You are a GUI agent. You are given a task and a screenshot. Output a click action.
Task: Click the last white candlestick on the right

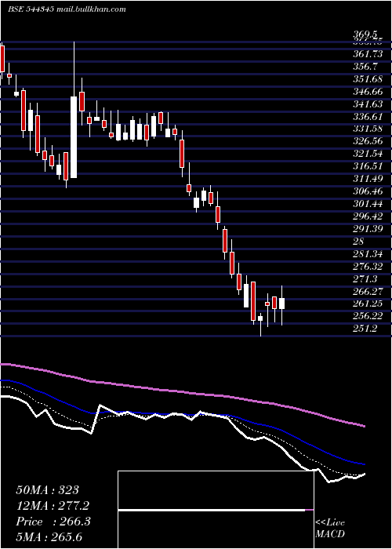(x=281, y=304)
